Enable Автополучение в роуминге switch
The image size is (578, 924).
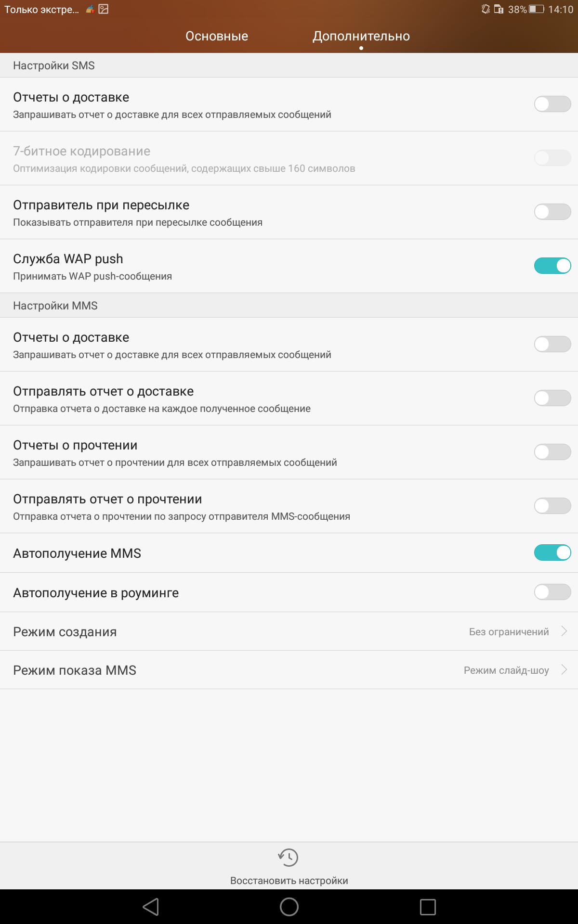click(552, 592)
